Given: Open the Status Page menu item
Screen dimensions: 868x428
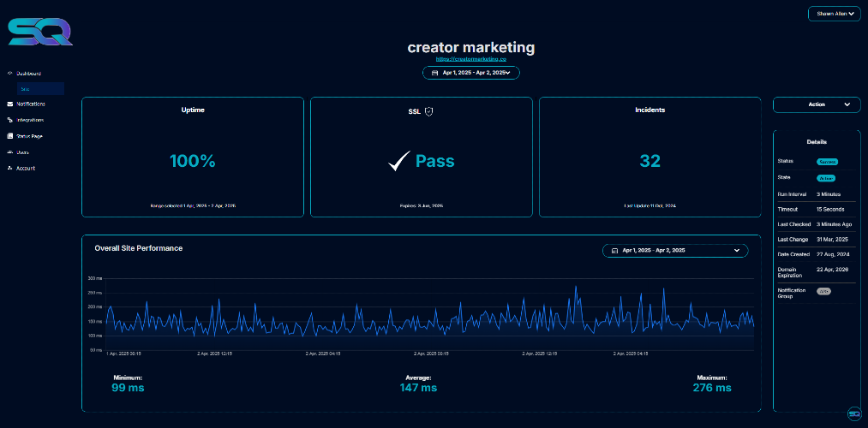Looking at the screenshot, I should pos(29,136).
